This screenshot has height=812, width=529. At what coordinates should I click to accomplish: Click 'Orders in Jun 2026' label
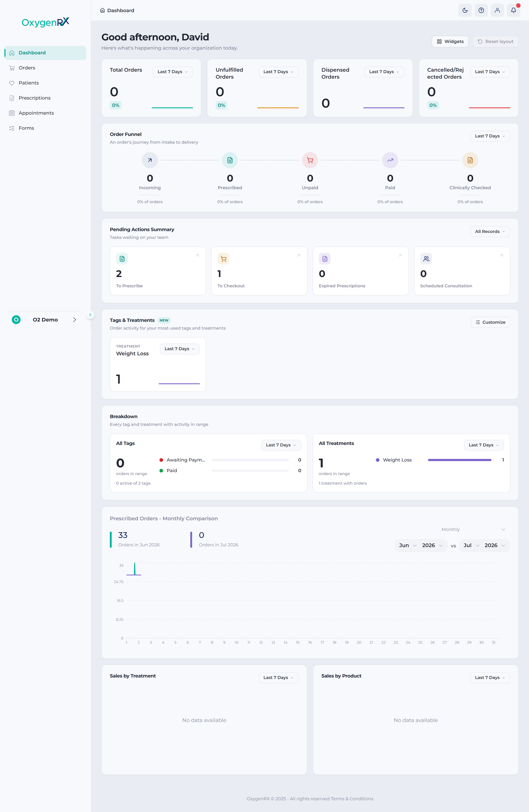tap(139, 545)
